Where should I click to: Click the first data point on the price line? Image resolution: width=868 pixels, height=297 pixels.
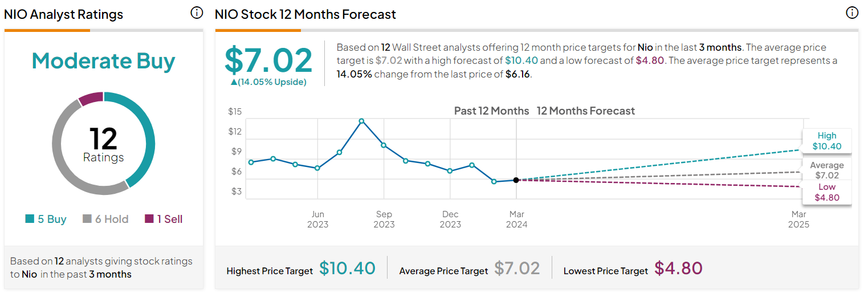click(x=251, y=162)
